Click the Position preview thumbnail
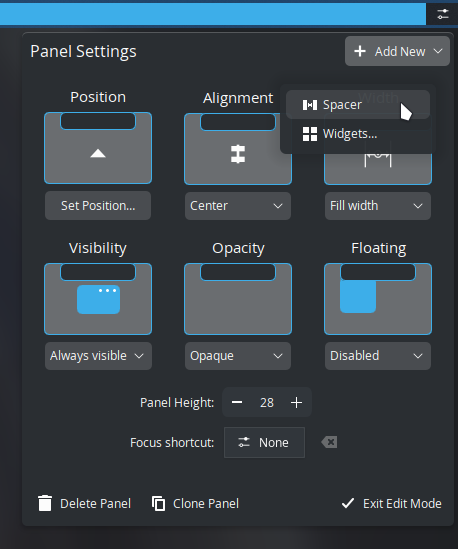The width and height of the screenshot is (458, 549). click(98, 148)
